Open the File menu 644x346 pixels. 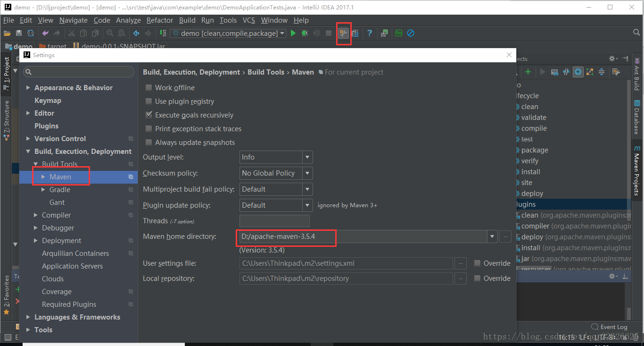8,20
